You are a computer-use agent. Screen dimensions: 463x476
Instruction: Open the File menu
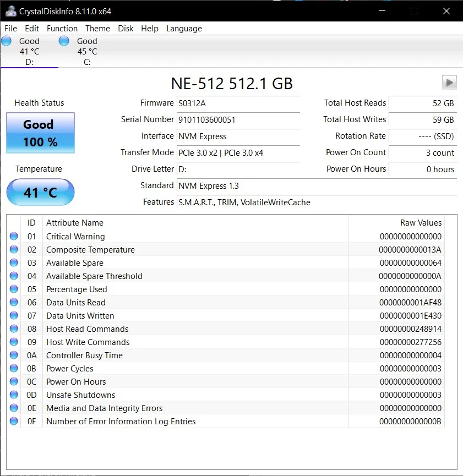(10, 29)
